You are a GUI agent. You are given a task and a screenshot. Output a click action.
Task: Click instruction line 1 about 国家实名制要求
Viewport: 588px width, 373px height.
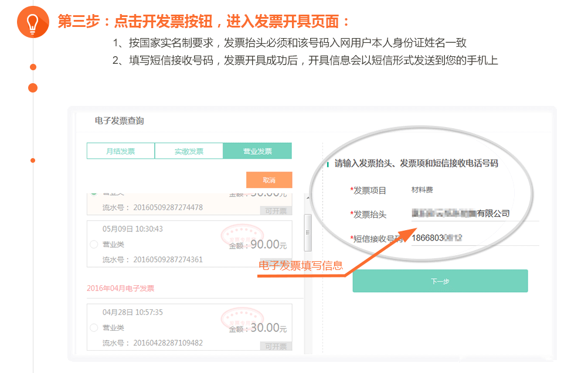[290, 43]
